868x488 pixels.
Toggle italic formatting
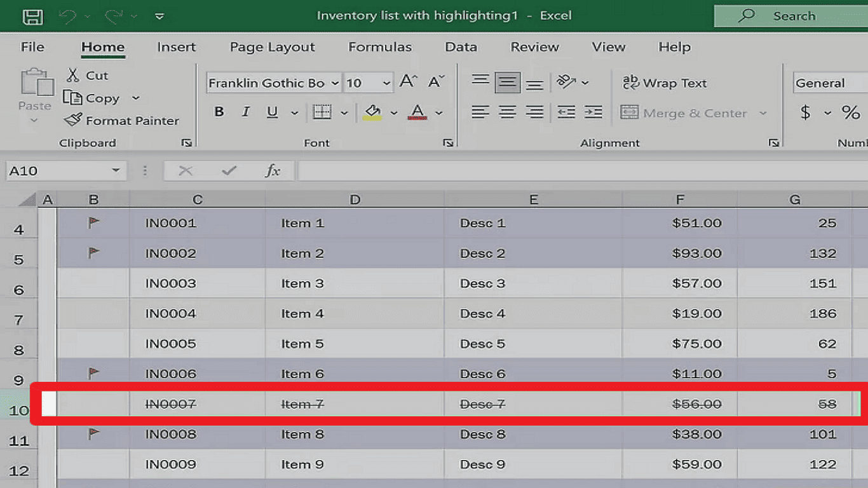click(x=246, y=112)
